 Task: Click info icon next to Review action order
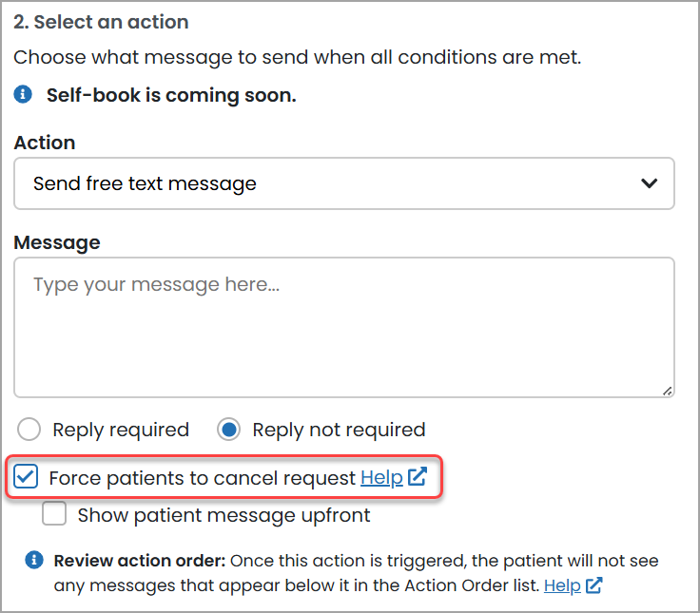33,560
